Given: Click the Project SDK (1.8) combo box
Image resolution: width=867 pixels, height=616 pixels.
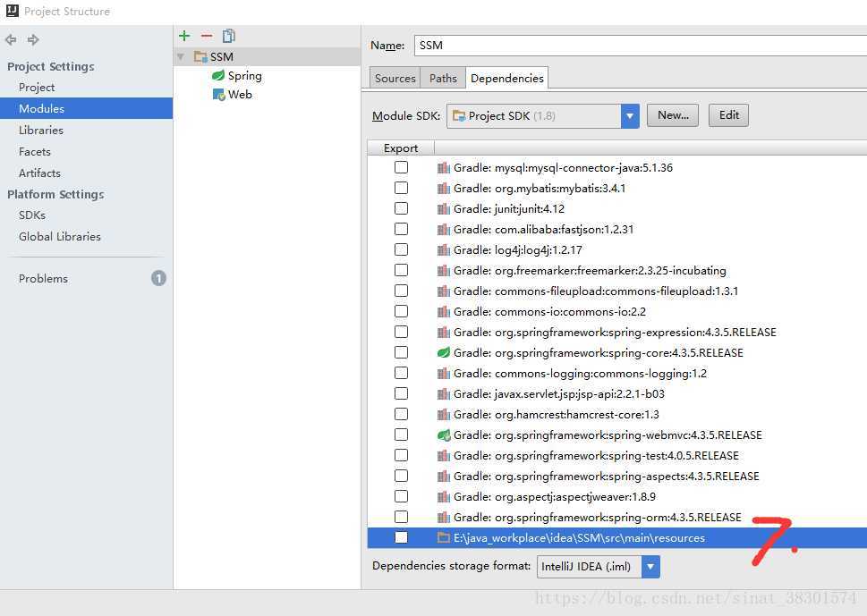Looking at the screenshot, I should point(543,116).
